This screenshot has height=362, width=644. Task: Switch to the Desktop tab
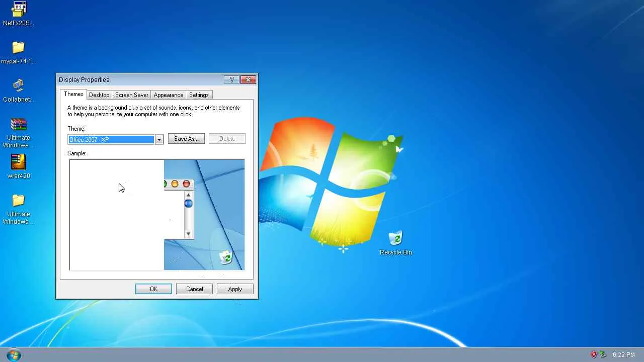click(x=99, y=95)
